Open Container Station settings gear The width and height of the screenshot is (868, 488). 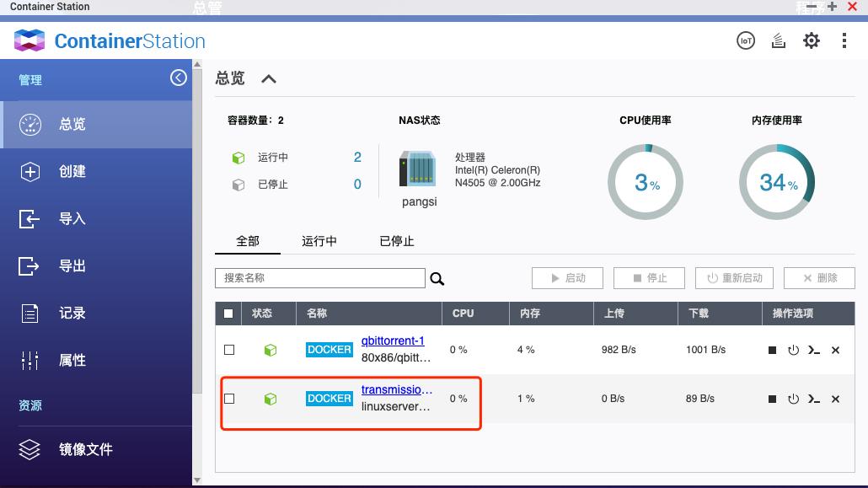[x=811, y=40]
